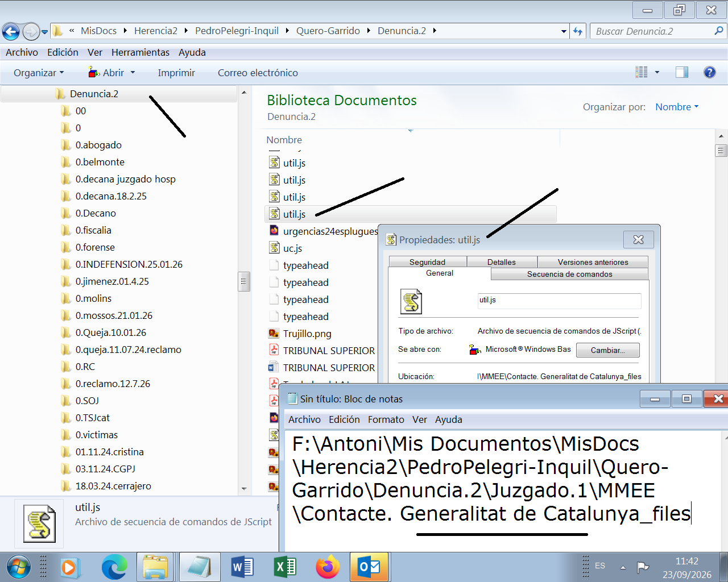Viewport: 728px width, 582px height.
Task: Open the Abrir dropdown arrow
Action: tap(133, 73)
